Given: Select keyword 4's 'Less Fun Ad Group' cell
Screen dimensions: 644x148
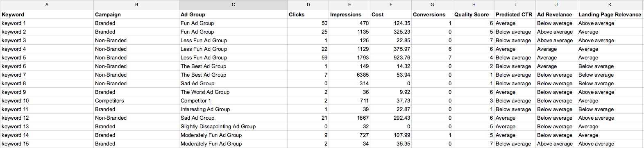Looking at the screenshot, I should [233, 49].
